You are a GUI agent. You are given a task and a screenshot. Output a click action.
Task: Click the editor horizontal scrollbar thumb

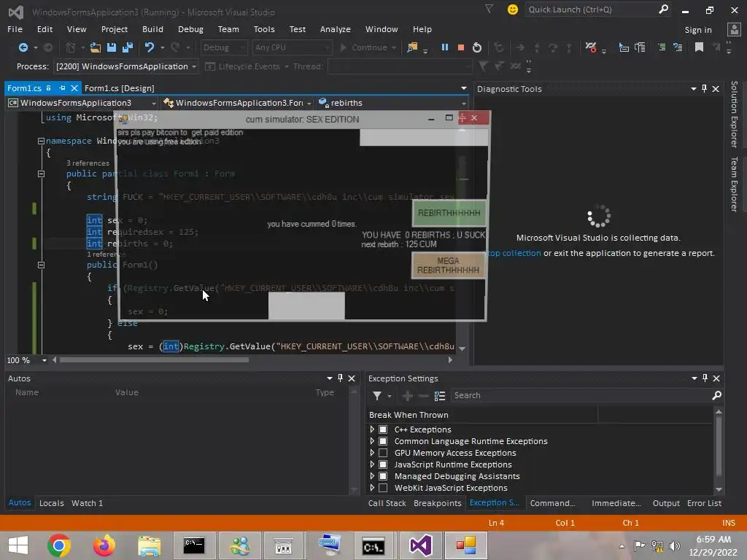point(154,360)
